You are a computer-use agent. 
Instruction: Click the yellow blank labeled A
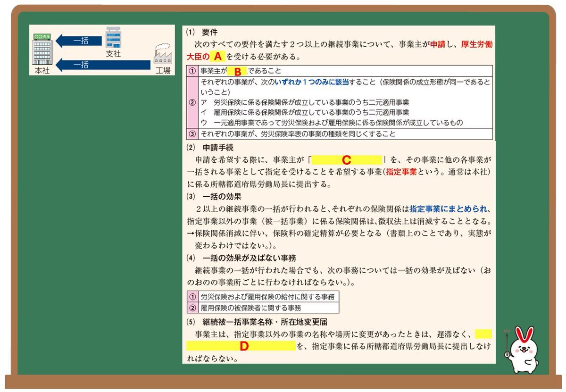(x=217, y=57)
